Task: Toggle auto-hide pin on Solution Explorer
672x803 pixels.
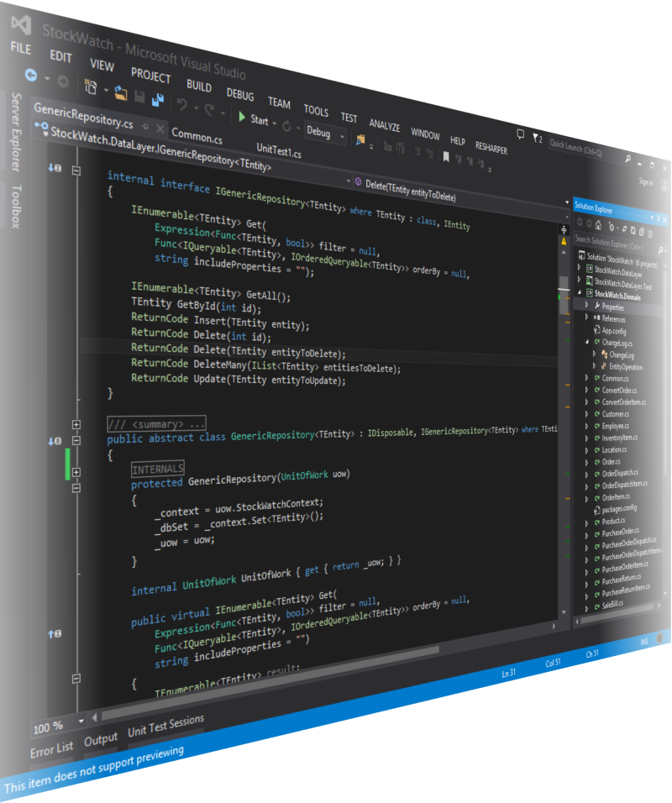Action: pyautogui.click(x=659, y=218)
